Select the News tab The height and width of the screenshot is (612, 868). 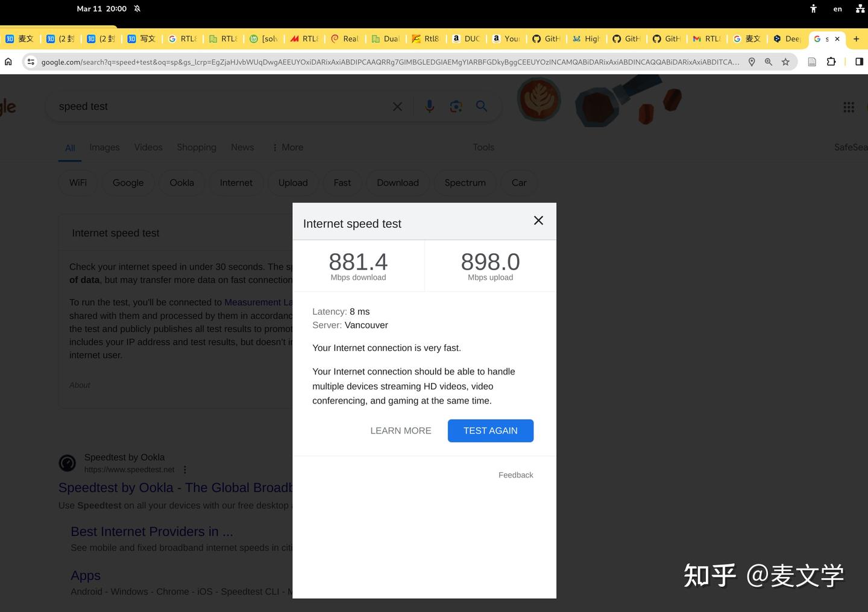(242, 147)
